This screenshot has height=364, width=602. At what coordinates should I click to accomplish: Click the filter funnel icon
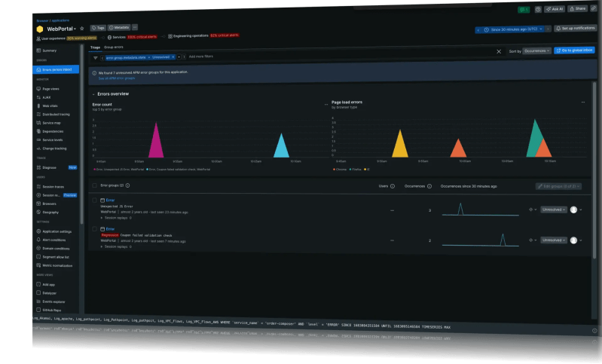click(95, 58)
